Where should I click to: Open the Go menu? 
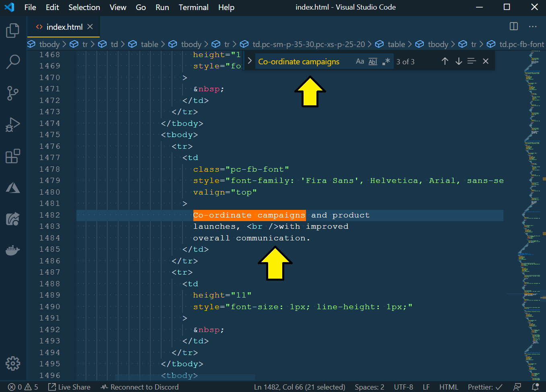click(x=141, y=7)
